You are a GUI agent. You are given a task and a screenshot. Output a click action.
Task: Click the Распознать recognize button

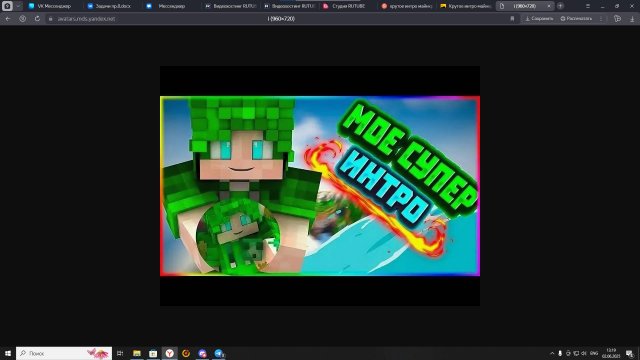(x=576, y=19)
